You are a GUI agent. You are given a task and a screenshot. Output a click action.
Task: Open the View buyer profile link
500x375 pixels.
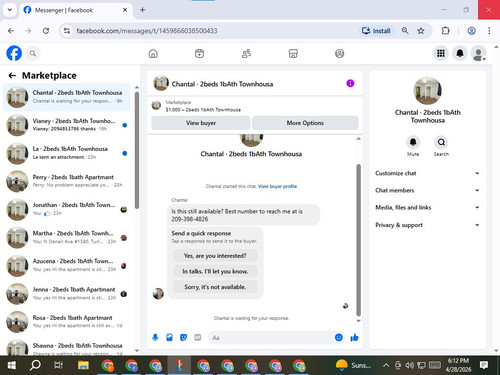click(277, 186)
